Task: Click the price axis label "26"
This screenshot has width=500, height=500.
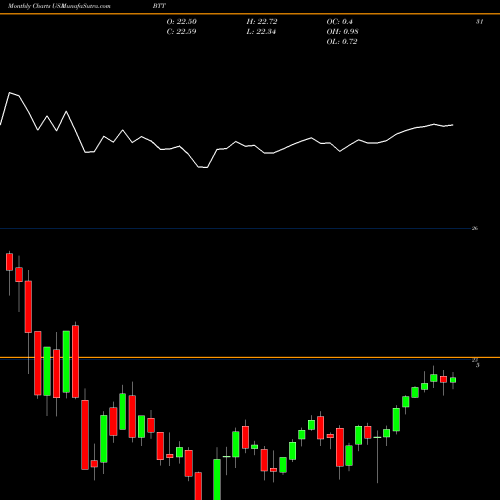Action: 475,228
